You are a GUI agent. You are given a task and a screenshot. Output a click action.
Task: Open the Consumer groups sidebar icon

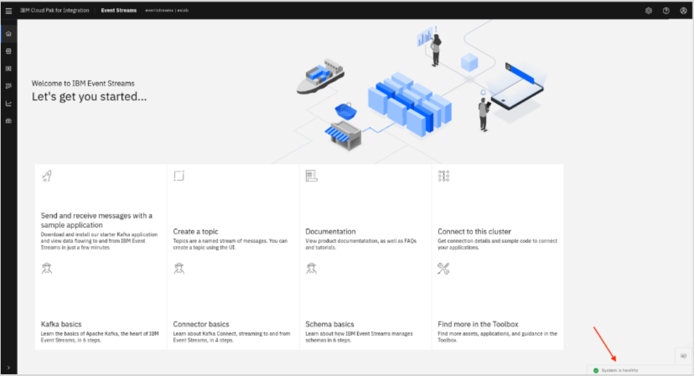click(x=8, y=86)
